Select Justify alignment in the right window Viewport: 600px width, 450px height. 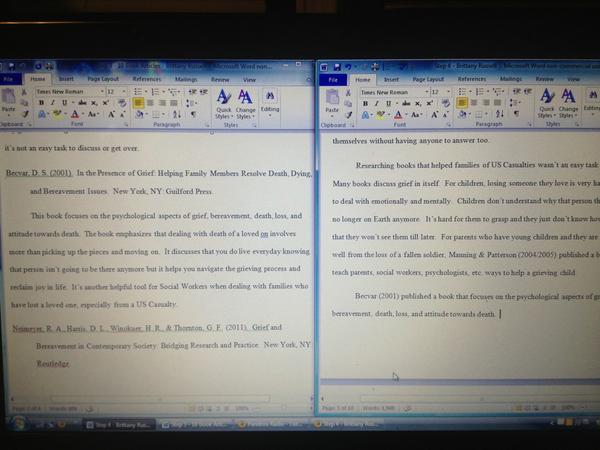click(x=497, y=103)
